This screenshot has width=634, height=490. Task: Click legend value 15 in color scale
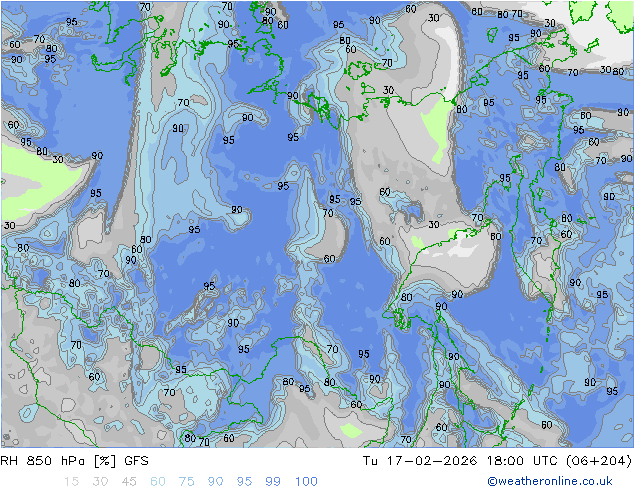click(71, 482)
